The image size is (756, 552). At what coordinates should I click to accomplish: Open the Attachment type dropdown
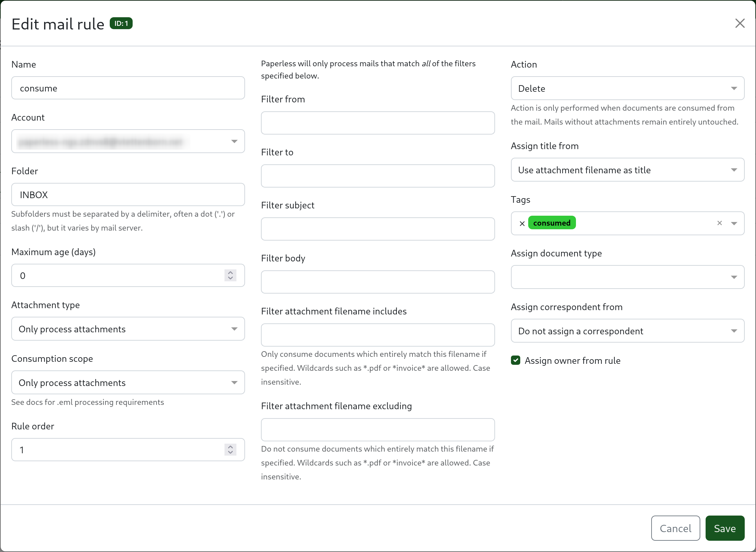coord(128,329)
